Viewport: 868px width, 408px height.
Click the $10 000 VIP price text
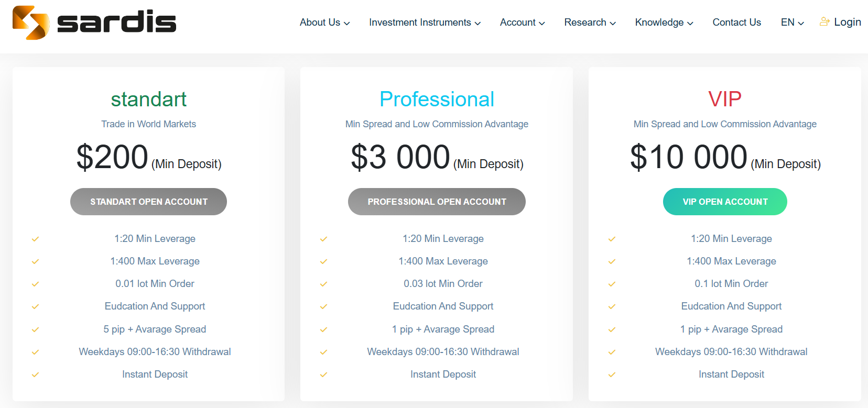[689, 157]
